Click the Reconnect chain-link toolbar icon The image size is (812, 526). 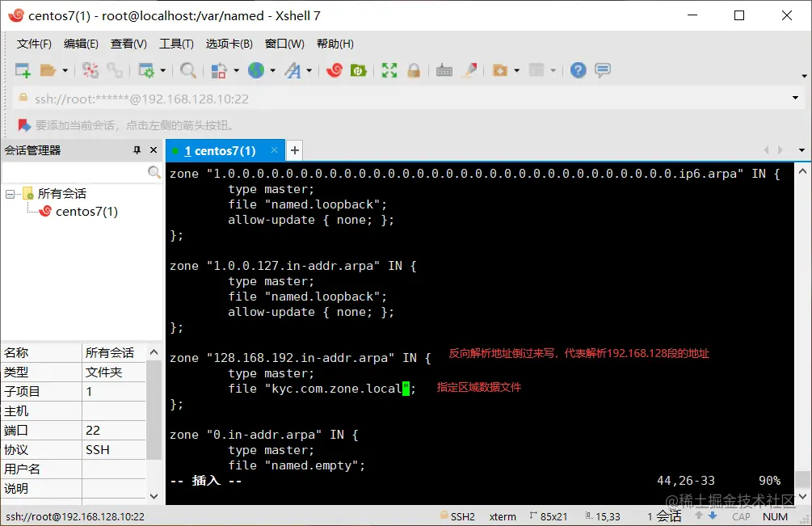115,70
